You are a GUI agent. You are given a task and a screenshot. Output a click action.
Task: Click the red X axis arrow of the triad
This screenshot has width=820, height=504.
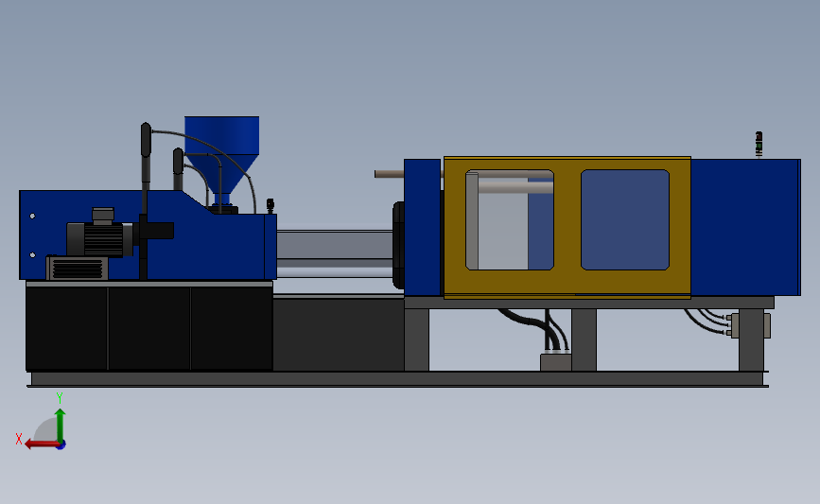41,444
